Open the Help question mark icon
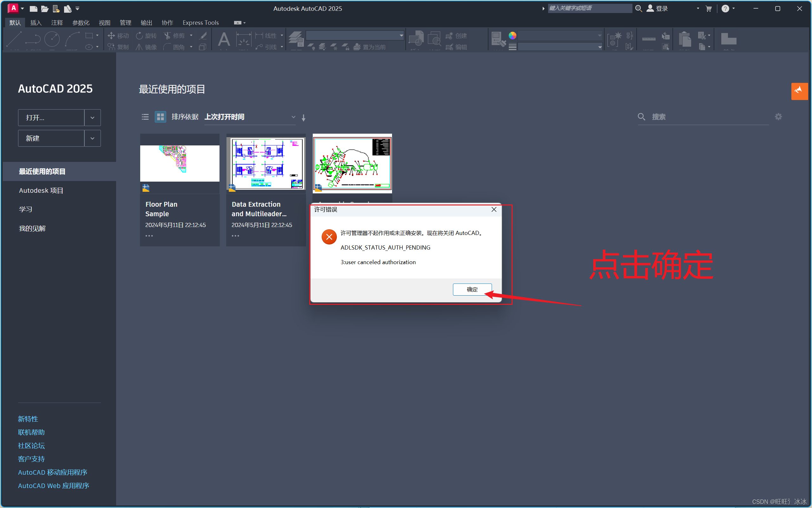Viewport: 812px width, 508px height. coord(725,9)
